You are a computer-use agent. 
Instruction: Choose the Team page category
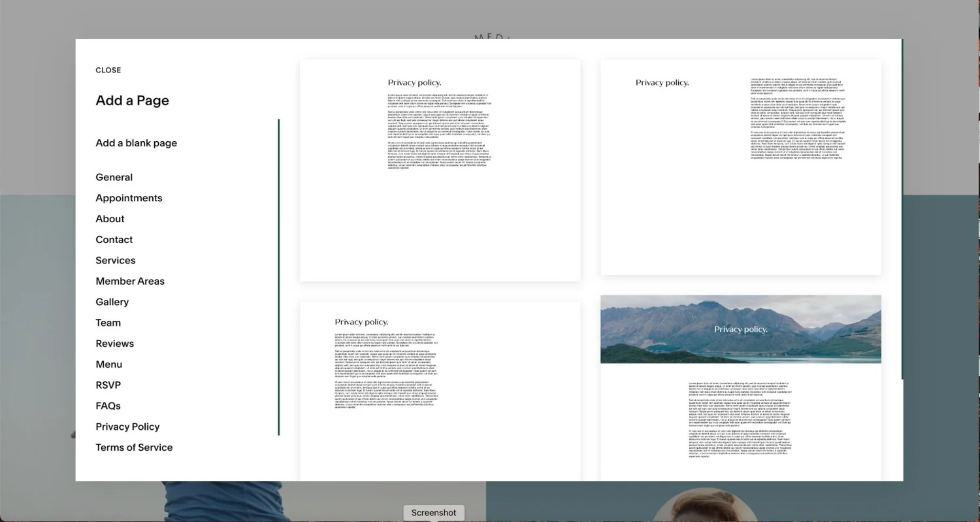click(x=108, y=323)
